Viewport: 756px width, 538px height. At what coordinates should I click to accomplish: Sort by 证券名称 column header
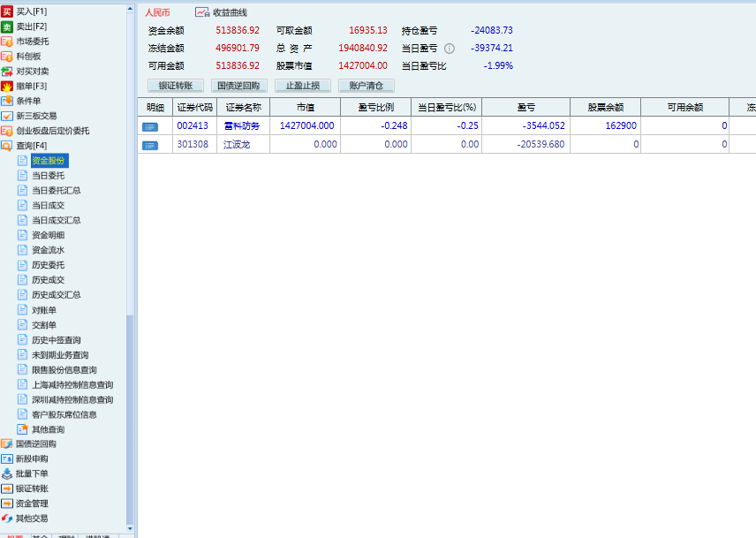(244, 107)
